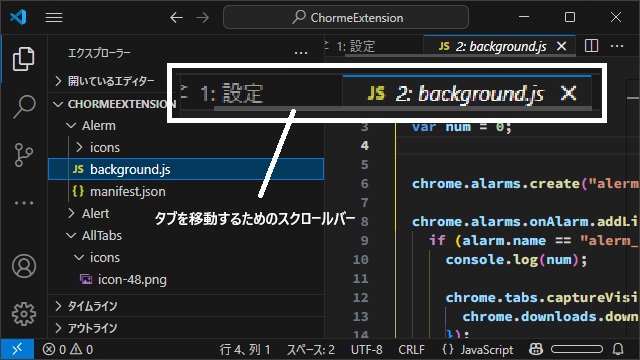Open editor more actions ellipsis

click(x=617, y=46)
